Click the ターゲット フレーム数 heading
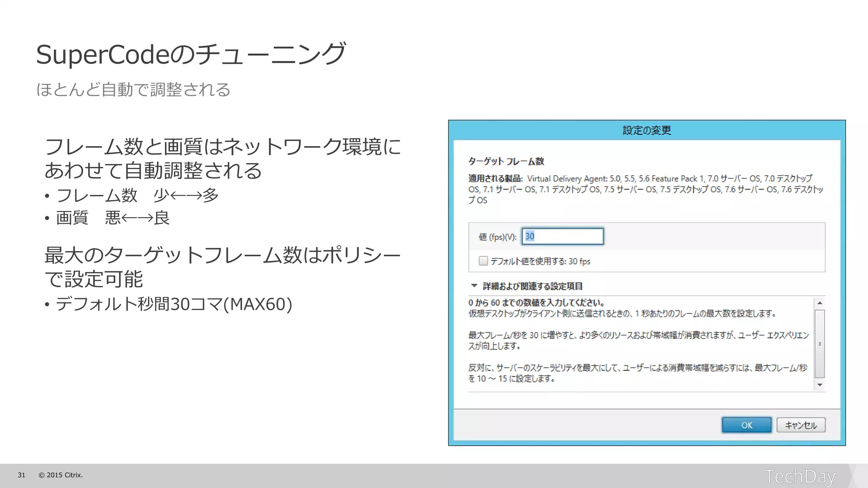The width and height of the screenshot is (868, 488). [x=506, y=161]
